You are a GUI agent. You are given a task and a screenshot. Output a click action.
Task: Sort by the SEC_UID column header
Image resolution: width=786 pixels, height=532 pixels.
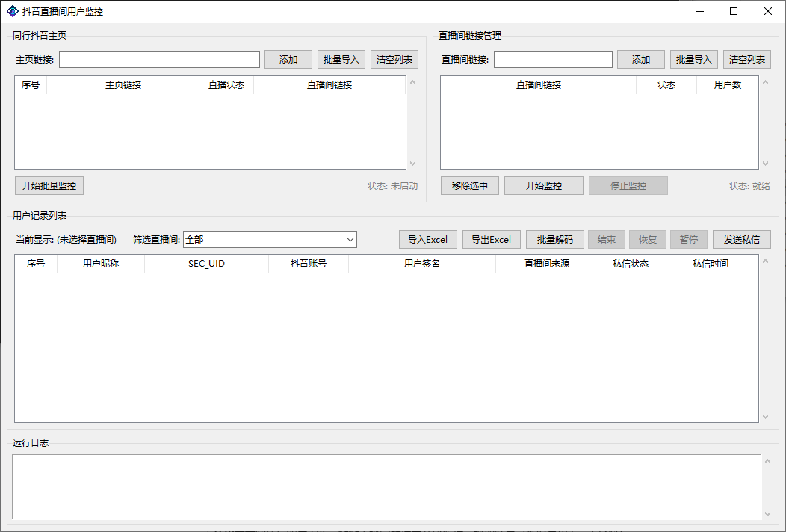[206, 264]
